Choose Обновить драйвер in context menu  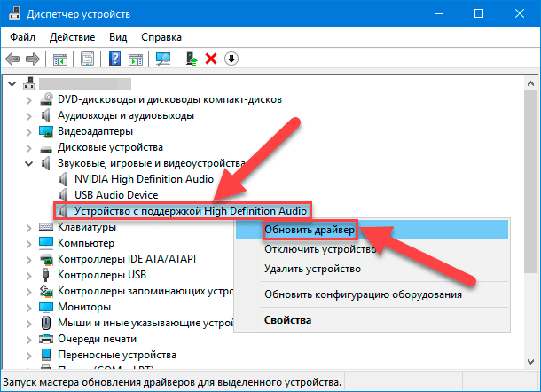coord(372,230)
